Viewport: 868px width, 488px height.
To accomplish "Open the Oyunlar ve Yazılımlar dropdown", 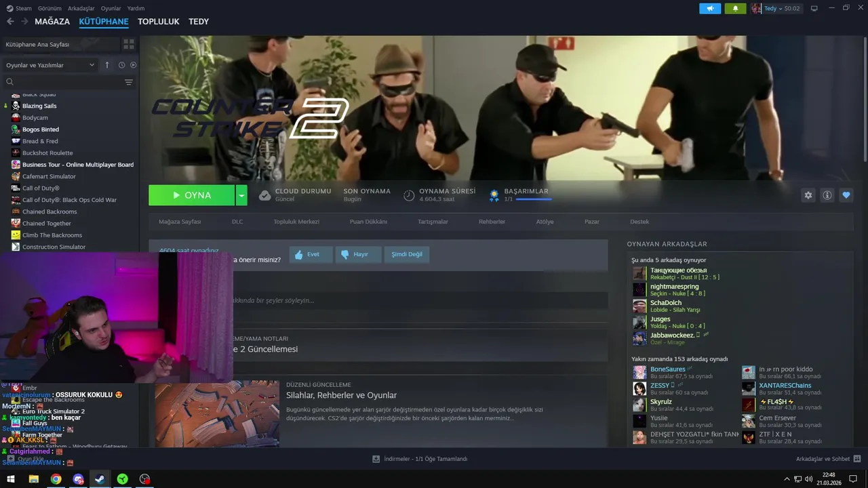I will coord(50,65).
